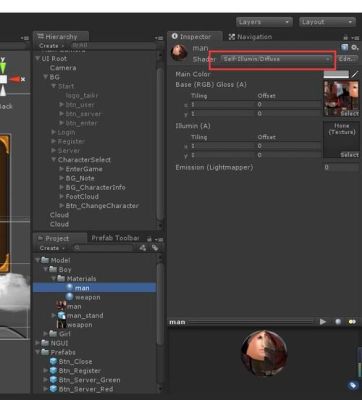The width and height of the screenshot is (362, 400).
Task: Click the Search by Label icon in Project
Action: (x=155, y=248)
